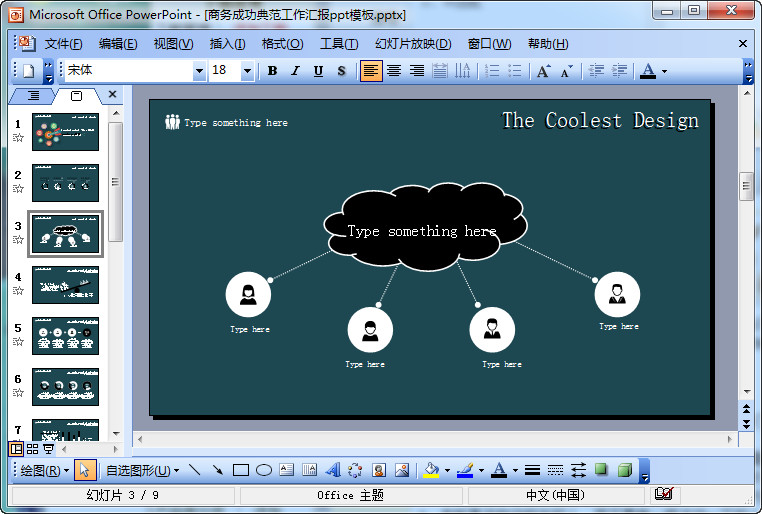Decrease font size with small A

pos(566,71)
